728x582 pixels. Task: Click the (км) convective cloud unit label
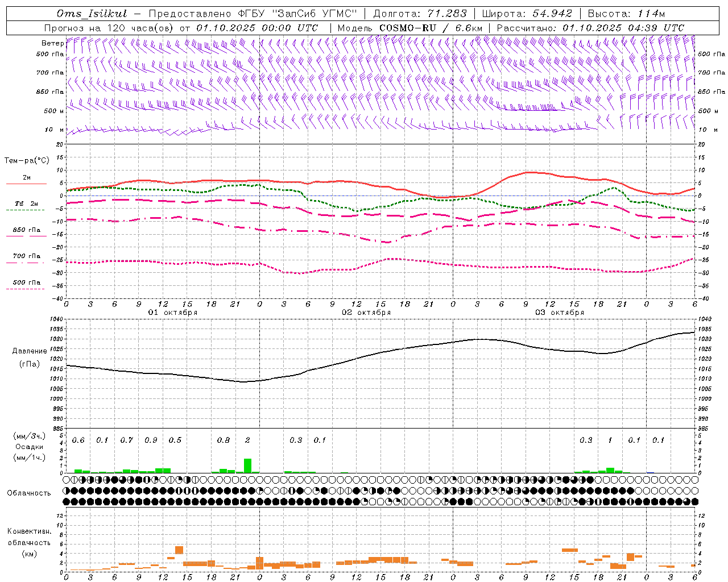[x=29, y=554]
